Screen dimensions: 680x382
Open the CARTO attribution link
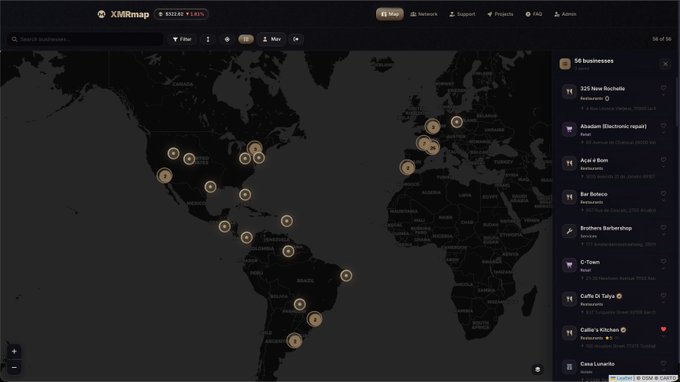coord(668,379)
